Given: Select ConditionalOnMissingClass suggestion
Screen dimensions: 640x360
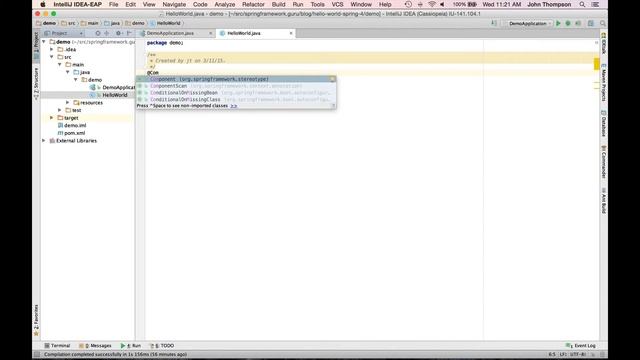Looking at the screenshot, I should tap(236, 100).
